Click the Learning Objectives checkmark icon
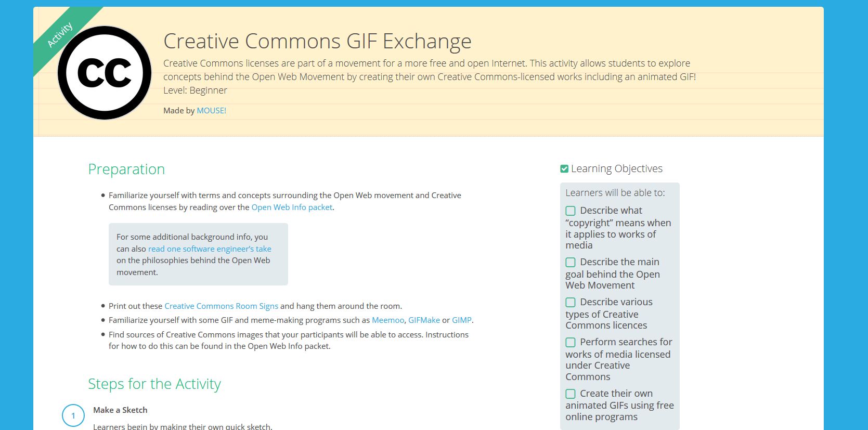 (564, 168)
